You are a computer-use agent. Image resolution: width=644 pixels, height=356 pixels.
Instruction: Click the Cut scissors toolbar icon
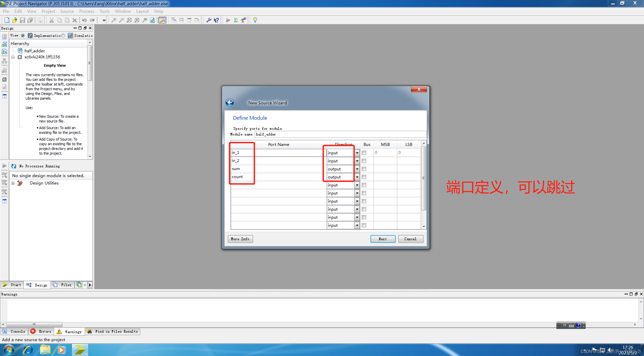pos(51,20)
